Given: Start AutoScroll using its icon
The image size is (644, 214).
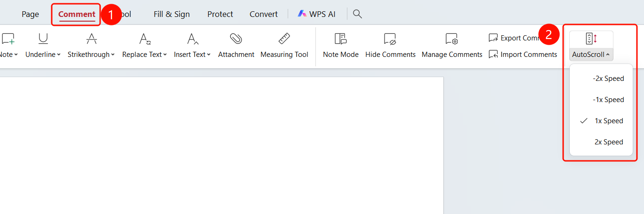Looking at the screenshot, I should (x=591, y=39).
